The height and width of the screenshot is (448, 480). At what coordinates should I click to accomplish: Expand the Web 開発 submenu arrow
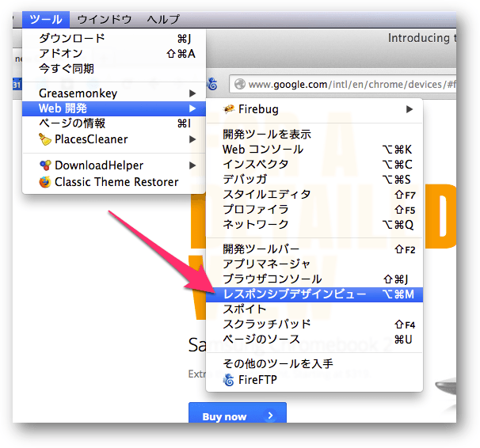pos(192,108)
